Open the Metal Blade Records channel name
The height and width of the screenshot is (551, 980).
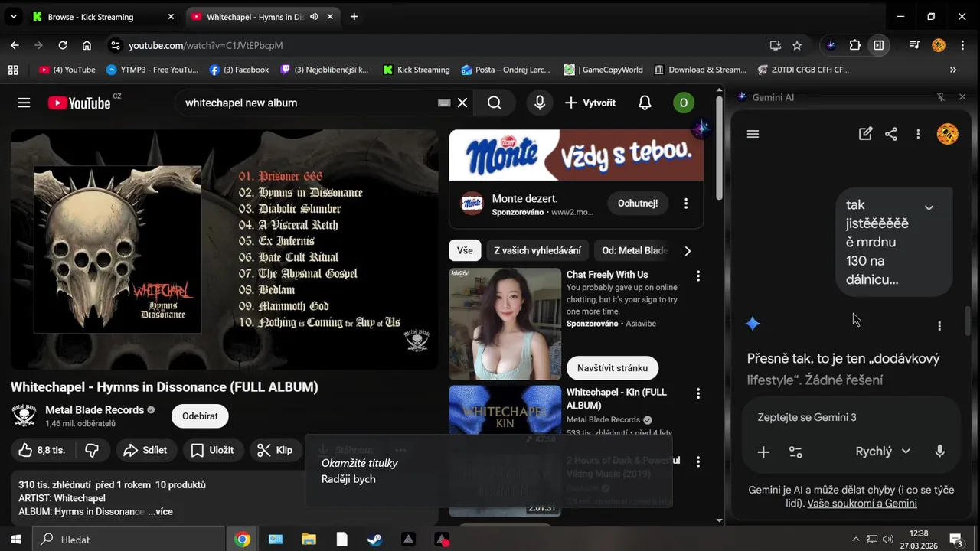coord(94,410)
